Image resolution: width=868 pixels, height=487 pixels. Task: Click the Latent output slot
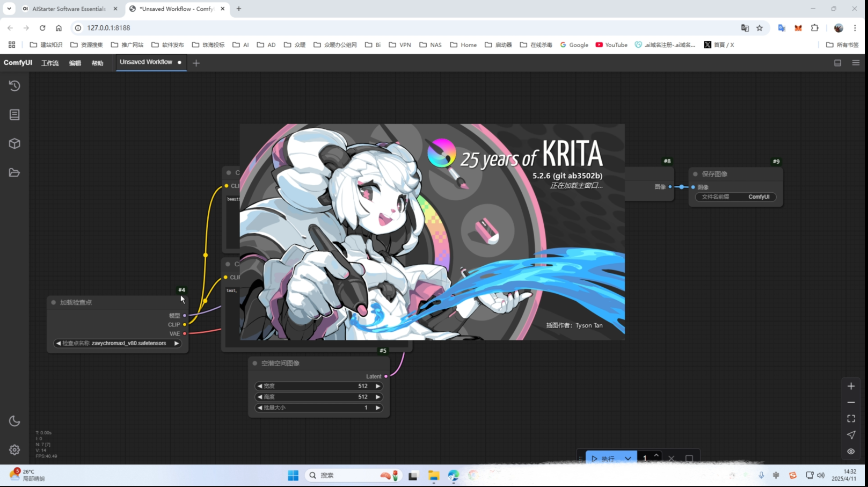pos(386,376)
